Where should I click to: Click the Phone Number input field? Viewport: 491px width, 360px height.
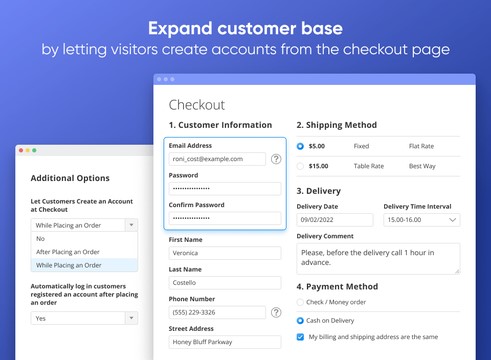[x=217, y=312]
